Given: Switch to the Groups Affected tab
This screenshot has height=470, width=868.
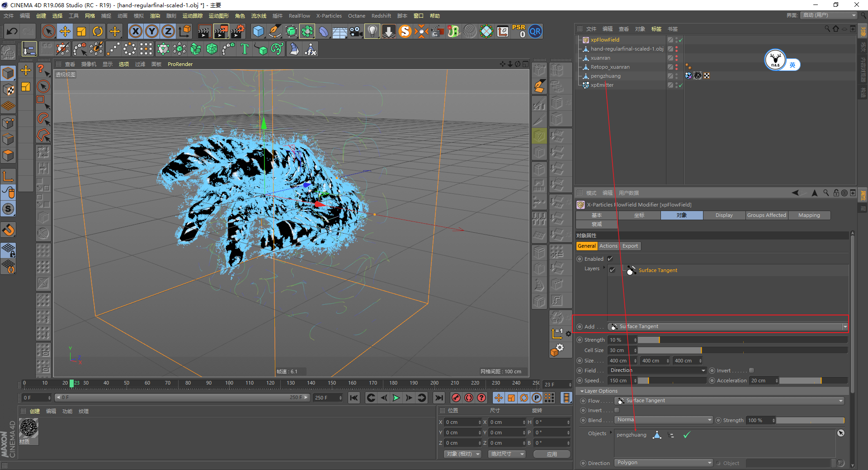Looking at the screenshot, I should pos(766,215).
